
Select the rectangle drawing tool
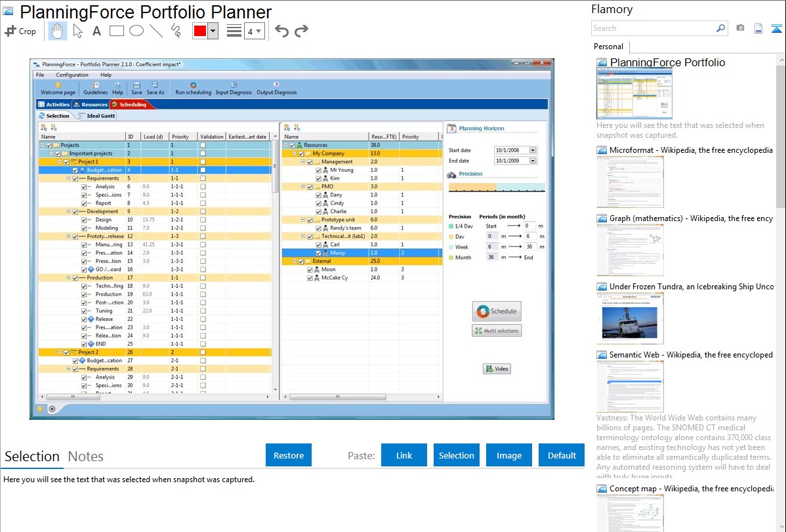coord(116,31)
